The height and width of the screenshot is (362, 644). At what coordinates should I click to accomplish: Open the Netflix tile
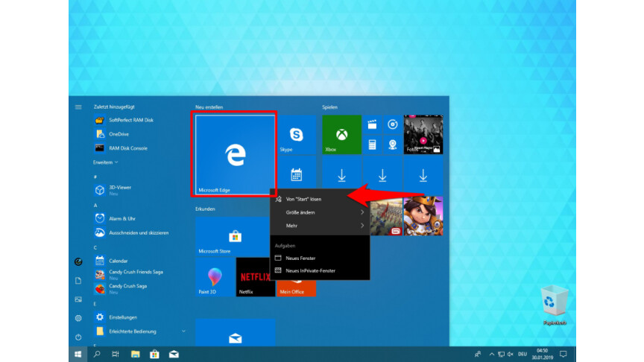point(255,277)
